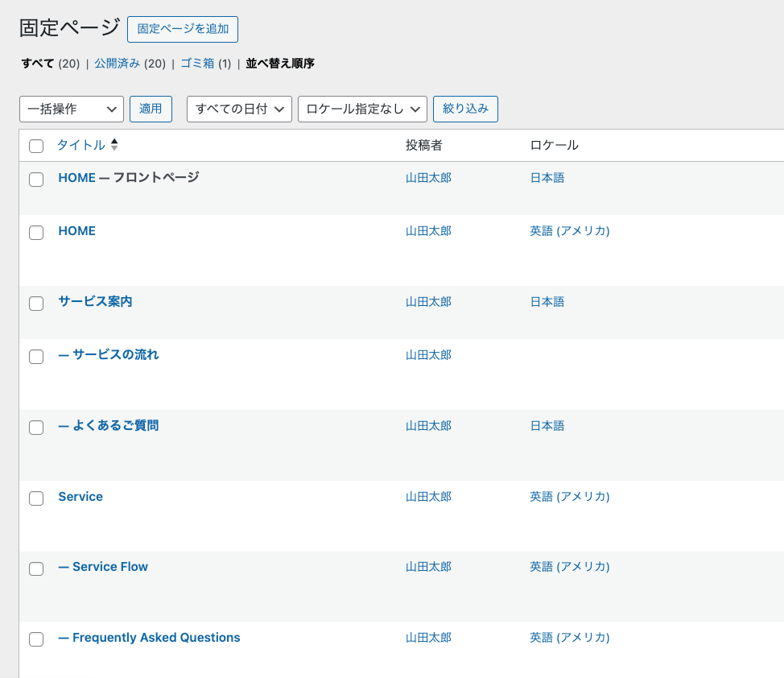Viewport: 784px width, 678px height.
Task: Sort by the タイトル column header
Action: pos(80,145)
